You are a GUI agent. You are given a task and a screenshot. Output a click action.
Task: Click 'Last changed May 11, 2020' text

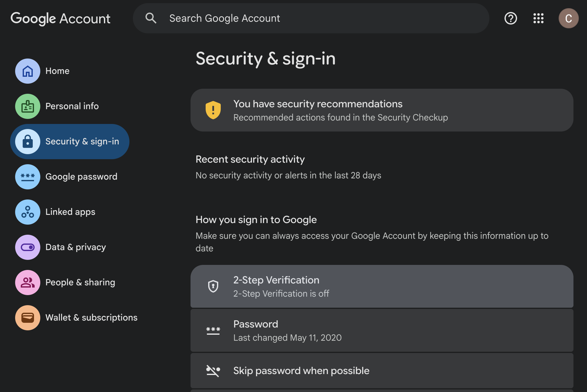(x=287, y=338)
